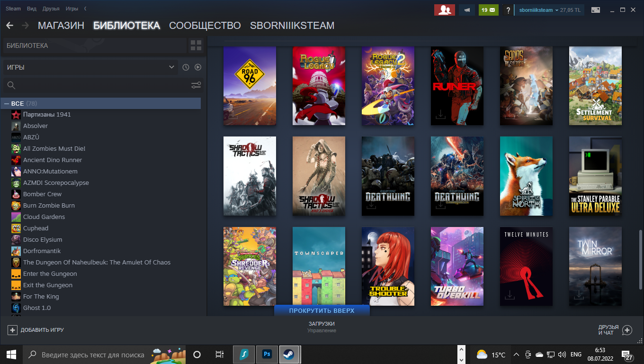644x364 pixels.
Task: Expand the ИГРЫ category dropdown
Action: [x=171, y=67]
